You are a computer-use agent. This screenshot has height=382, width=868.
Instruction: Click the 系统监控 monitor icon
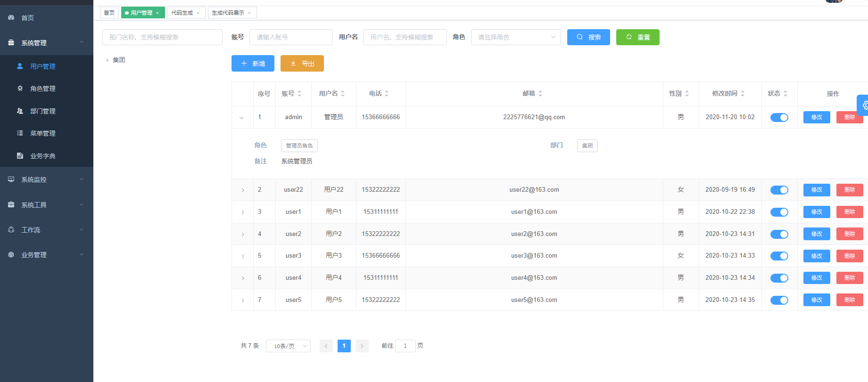coord(11,179)
